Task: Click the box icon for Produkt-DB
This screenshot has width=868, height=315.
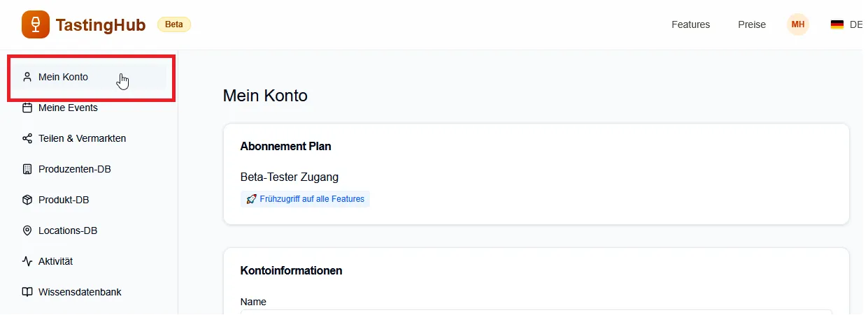Action: click(x=27, y=200)
